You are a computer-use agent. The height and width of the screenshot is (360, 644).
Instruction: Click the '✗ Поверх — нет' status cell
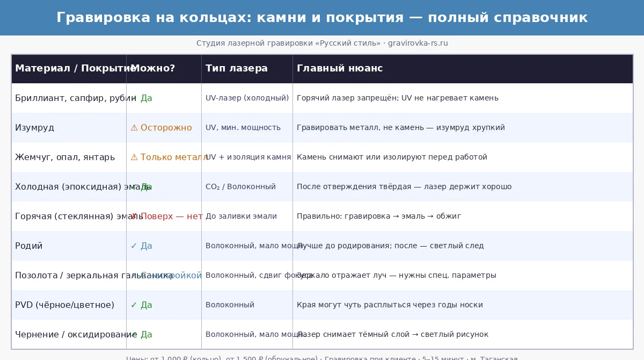coord(164,217)
